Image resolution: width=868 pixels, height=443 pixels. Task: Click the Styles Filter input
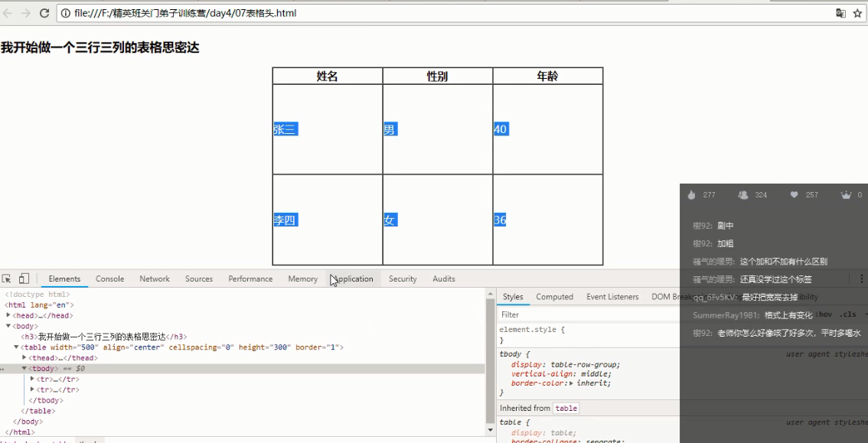587,314
